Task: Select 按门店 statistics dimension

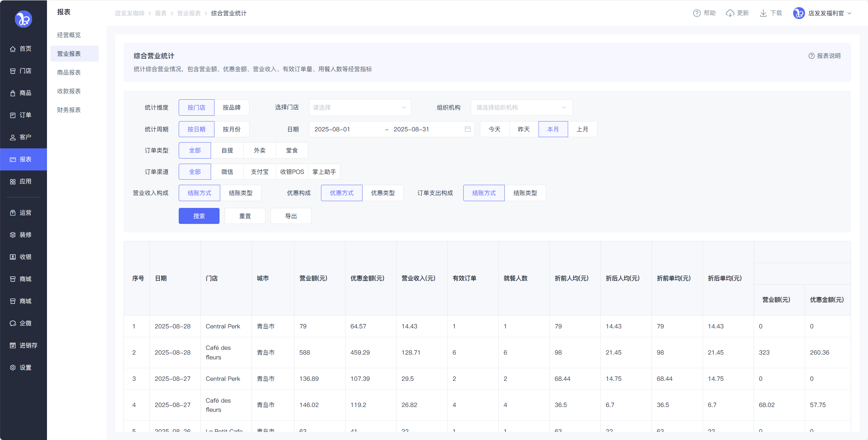Action: pyautogui.click(x=196, y=108)
